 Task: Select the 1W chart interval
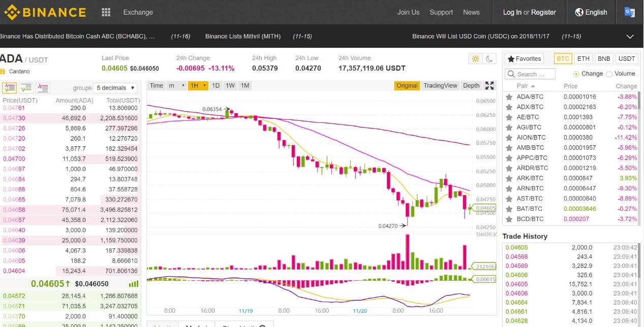230,86
